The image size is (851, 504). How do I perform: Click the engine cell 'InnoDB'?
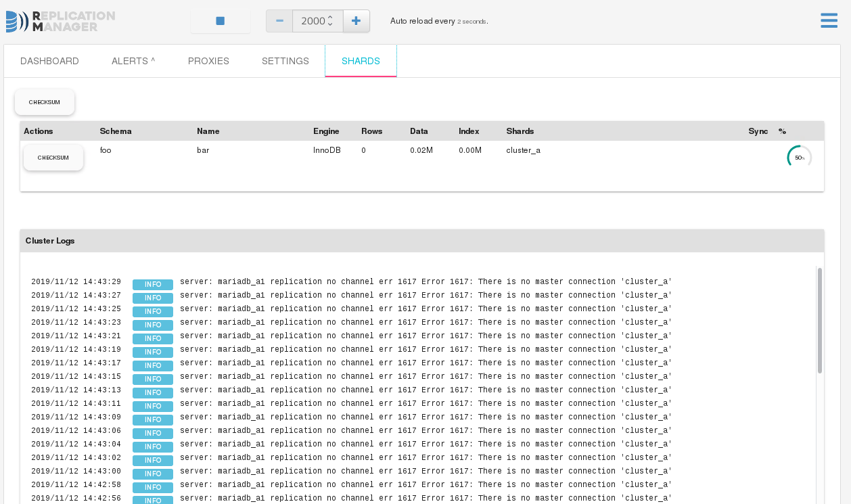(x=327, y=150)
